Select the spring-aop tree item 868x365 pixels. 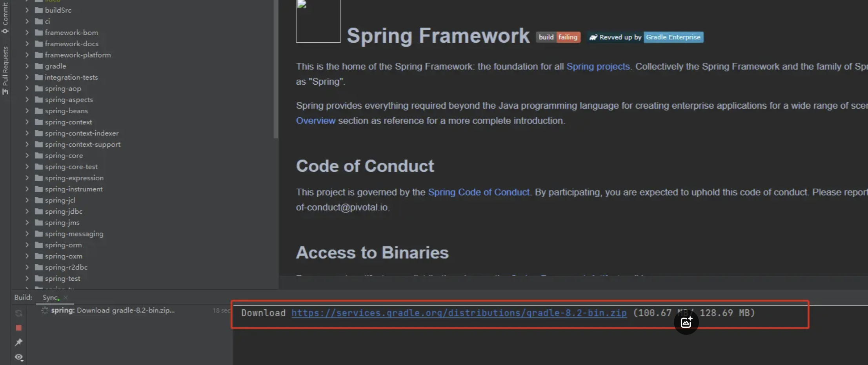pos(63,88)
